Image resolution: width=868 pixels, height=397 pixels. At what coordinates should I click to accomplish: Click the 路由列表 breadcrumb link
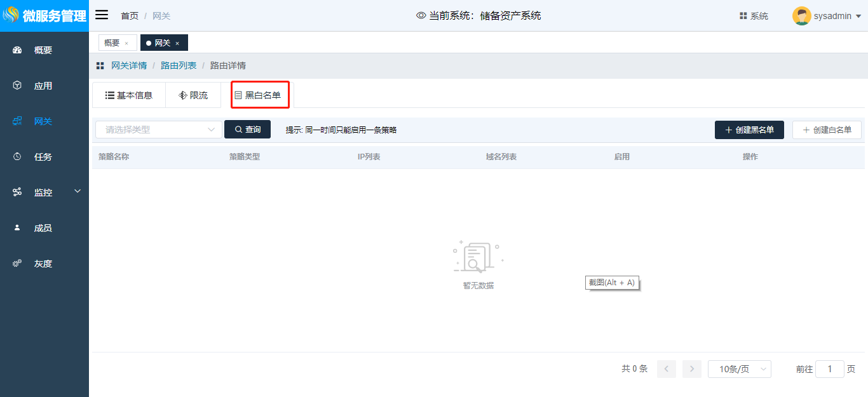tap(179, 65)
